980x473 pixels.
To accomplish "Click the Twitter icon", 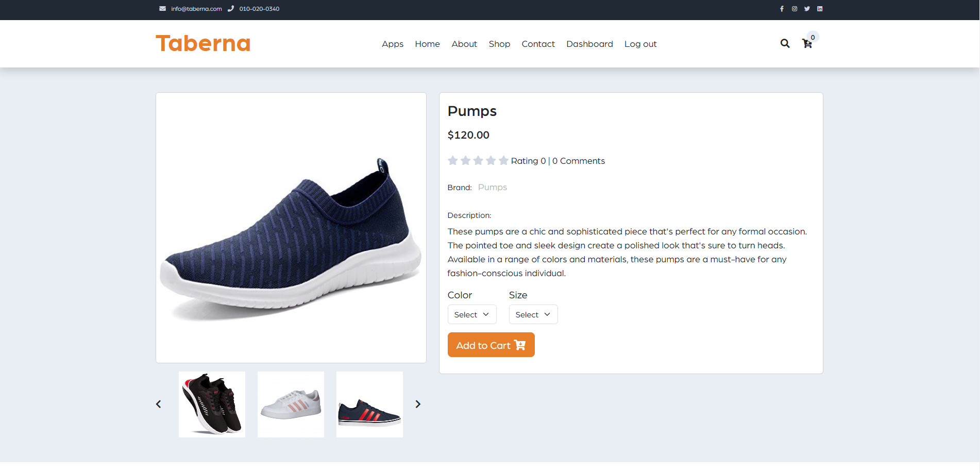I will tap(807, 9).
